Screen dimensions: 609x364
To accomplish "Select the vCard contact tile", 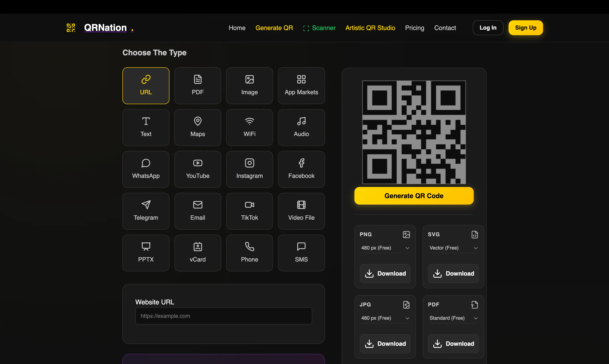I will pos(198,253).
